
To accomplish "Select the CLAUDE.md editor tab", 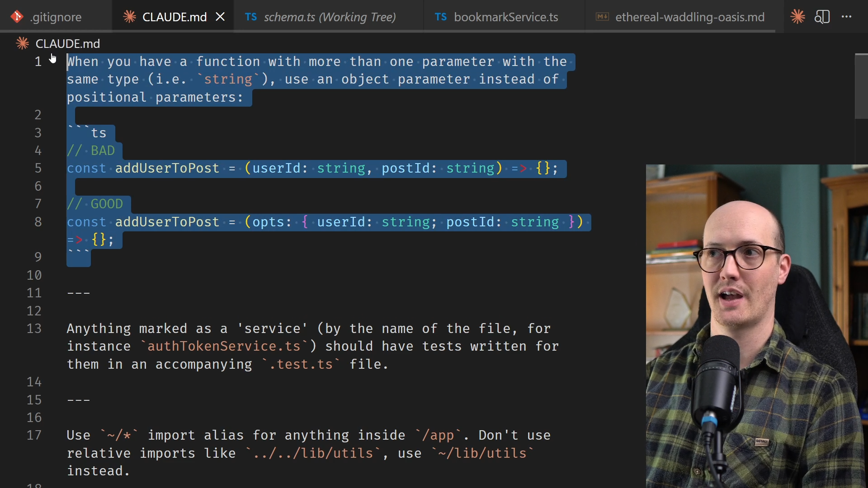I will pyautogui.click(x=174, y=17).
